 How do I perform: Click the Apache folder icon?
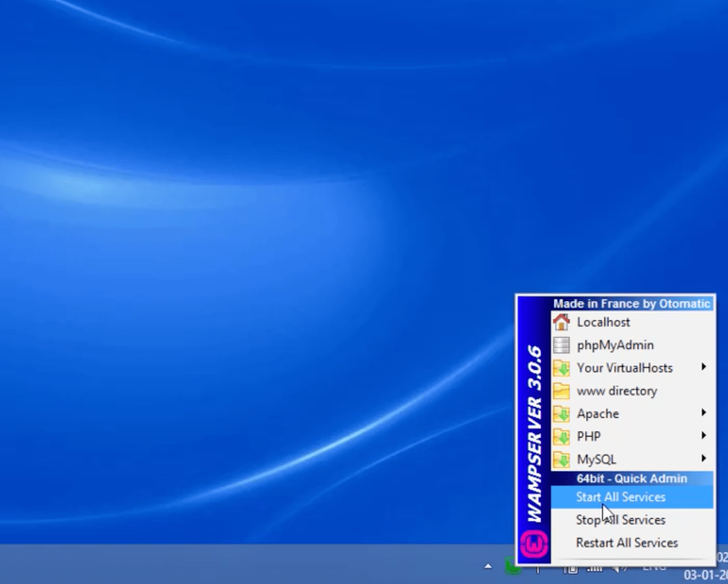(x=561, y=414)
